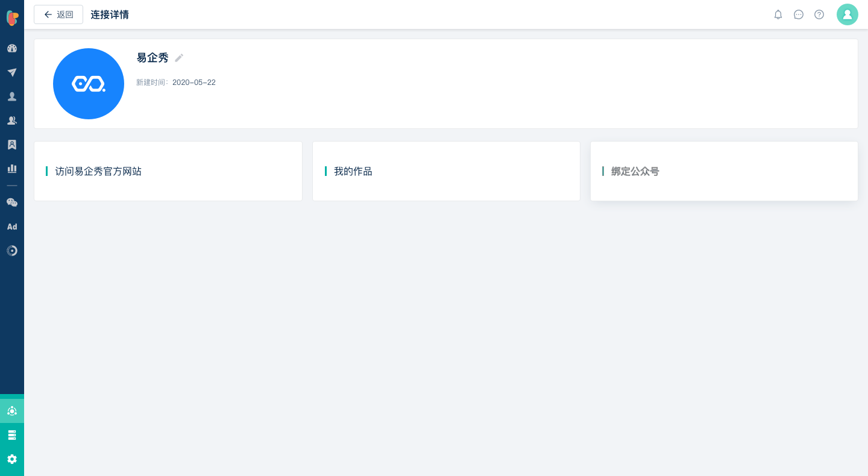868x476 pixels.
Task: Open the circular target icon in sidebar
Action: (12, 251)
